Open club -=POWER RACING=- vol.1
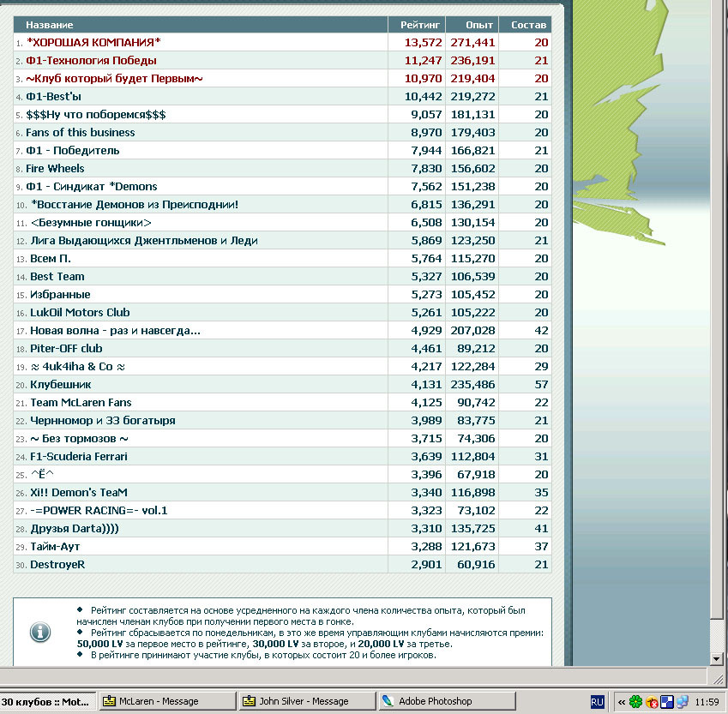Image resolution: width=728 pixels, height=714 pixels. coord(99,511)
